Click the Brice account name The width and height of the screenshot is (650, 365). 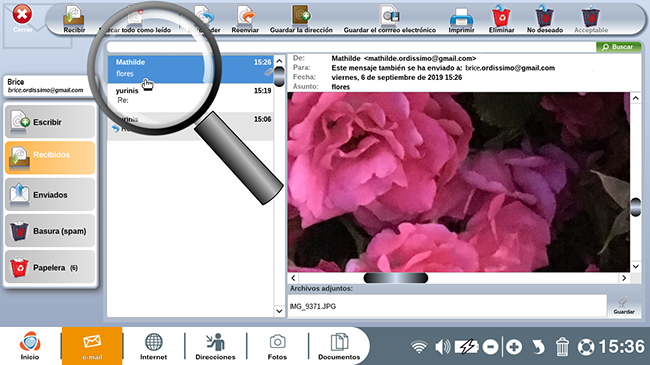pos(16,82)
